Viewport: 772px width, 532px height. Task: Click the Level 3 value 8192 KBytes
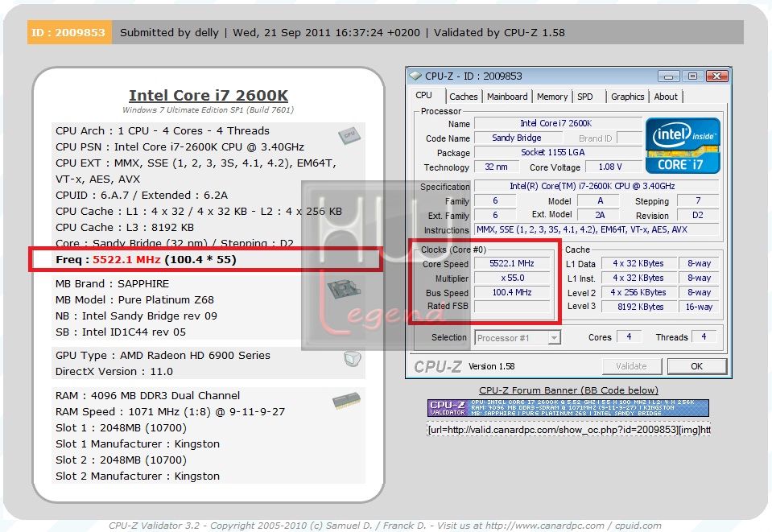[x=638, y=307]
